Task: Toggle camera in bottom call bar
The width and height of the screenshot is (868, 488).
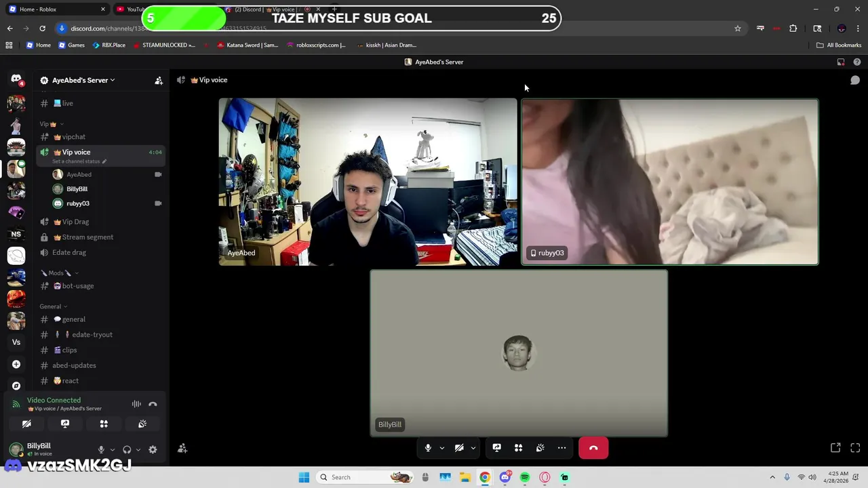Action: coord(459,448)
